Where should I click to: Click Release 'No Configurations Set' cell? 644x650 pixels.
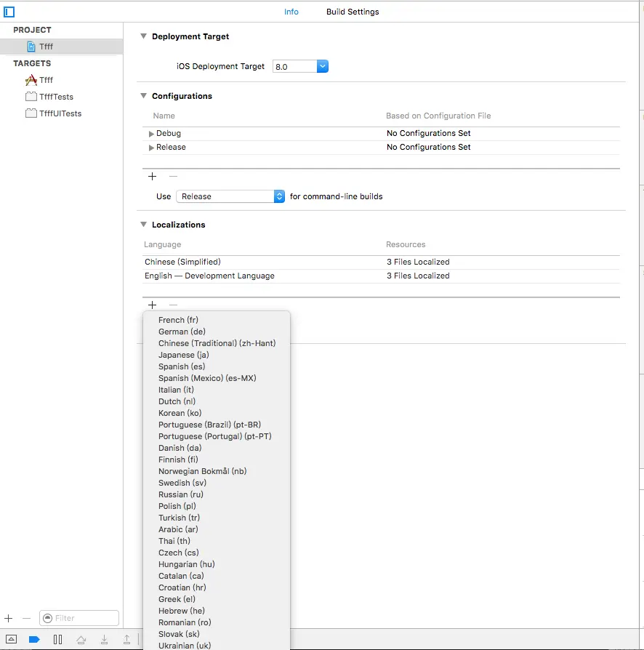429,147
